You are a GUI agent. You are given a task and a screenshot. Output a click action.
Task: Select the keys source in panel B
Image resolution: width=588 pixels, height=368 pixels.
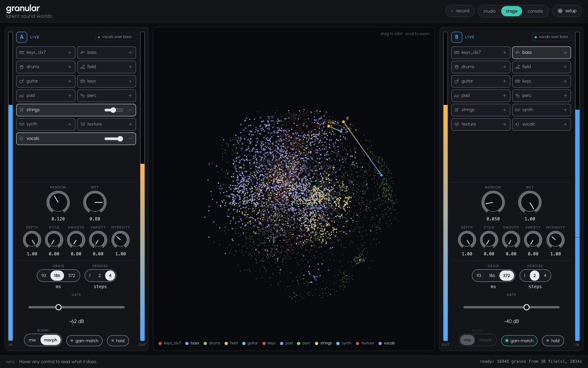pyautogui.click(x=541, y=81)
